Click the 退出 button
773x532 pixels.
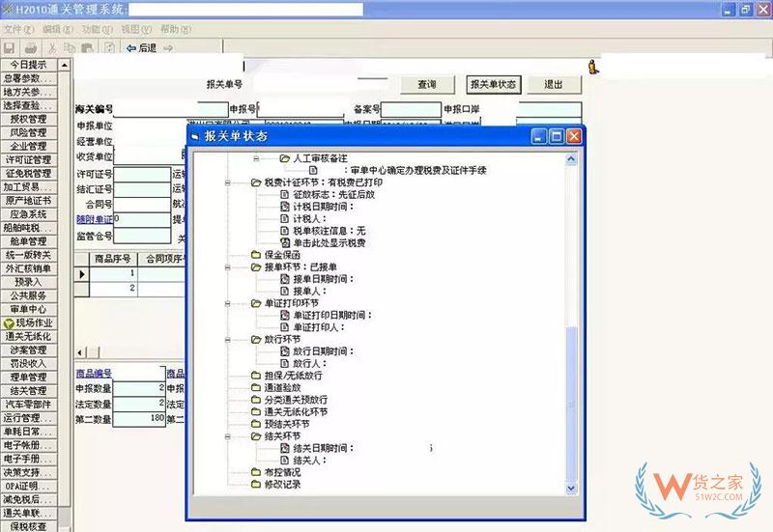point(554,85)
